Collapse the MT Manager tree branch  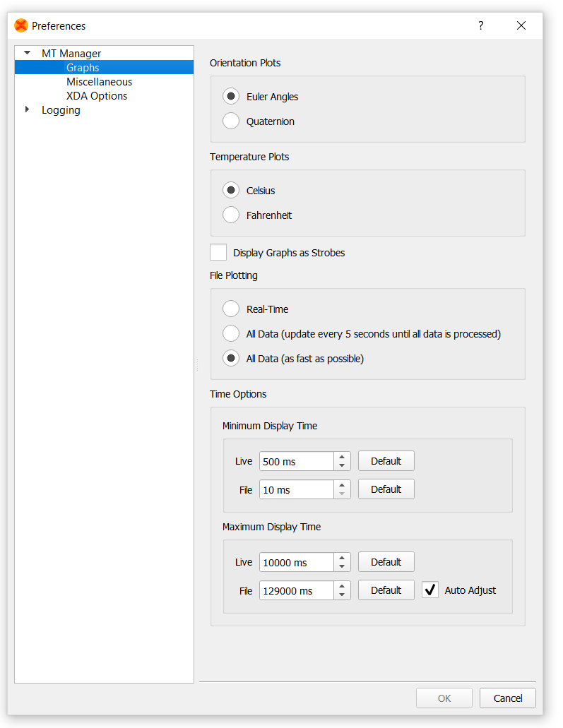(x=26, y=52)
